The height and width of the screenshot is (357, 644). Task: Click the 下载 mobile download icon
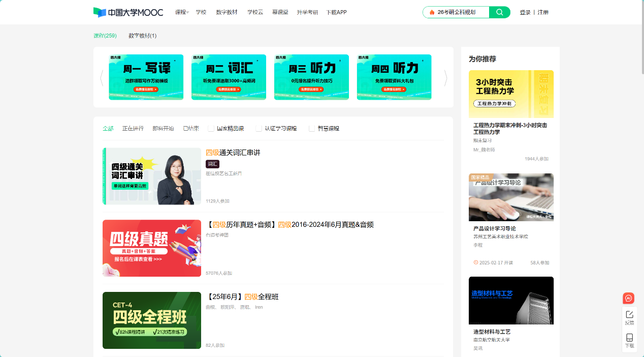(x=629, y=341)
